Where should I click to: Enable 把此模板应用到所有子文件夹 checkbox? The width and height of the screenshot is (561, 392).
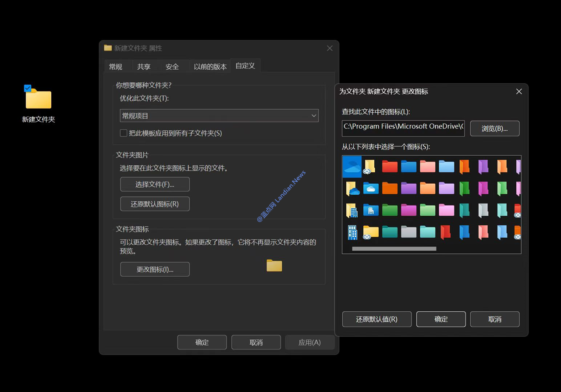coord(124,133)
